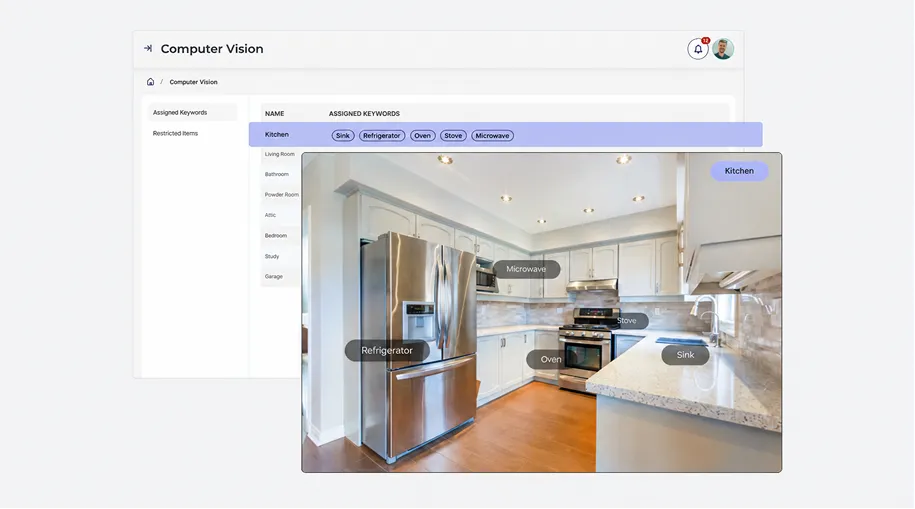Click the Computer Vision page title

(x=212, y=49)
